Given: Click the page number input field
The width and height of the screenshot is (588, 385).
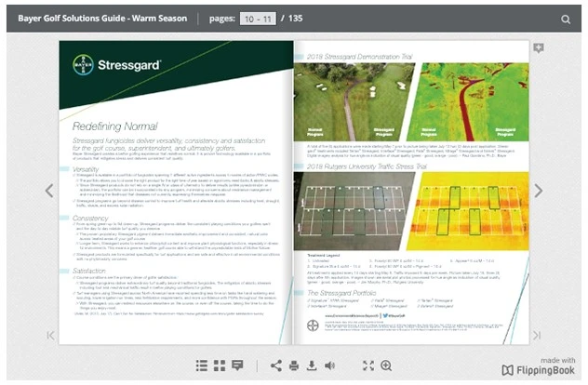Looking at the screenshot, I should click(x=258, y=19).
